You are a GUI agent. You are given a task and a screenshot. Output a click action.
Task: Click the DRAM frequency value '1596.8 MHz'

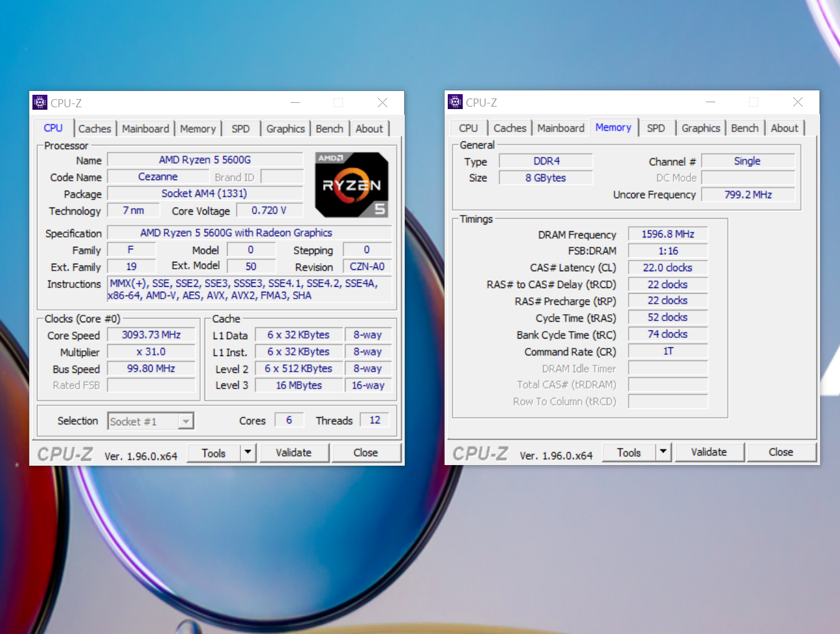coord(668,234)
